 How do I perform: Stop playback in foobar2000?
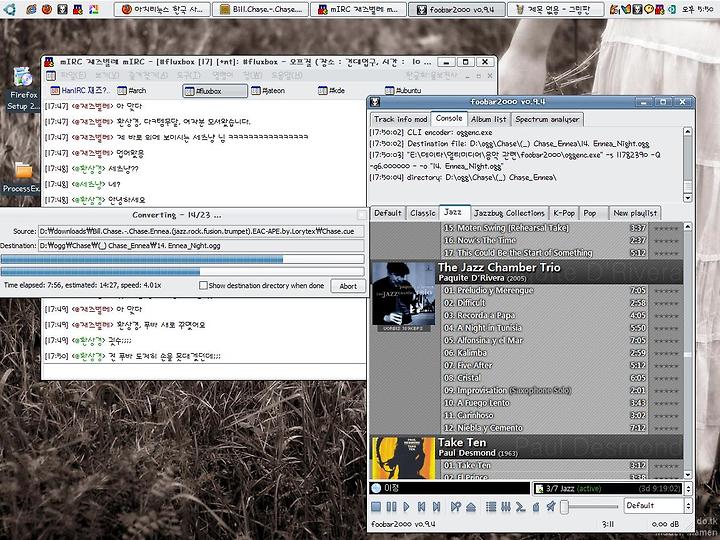pyautogui.click(x=376, y=506)
